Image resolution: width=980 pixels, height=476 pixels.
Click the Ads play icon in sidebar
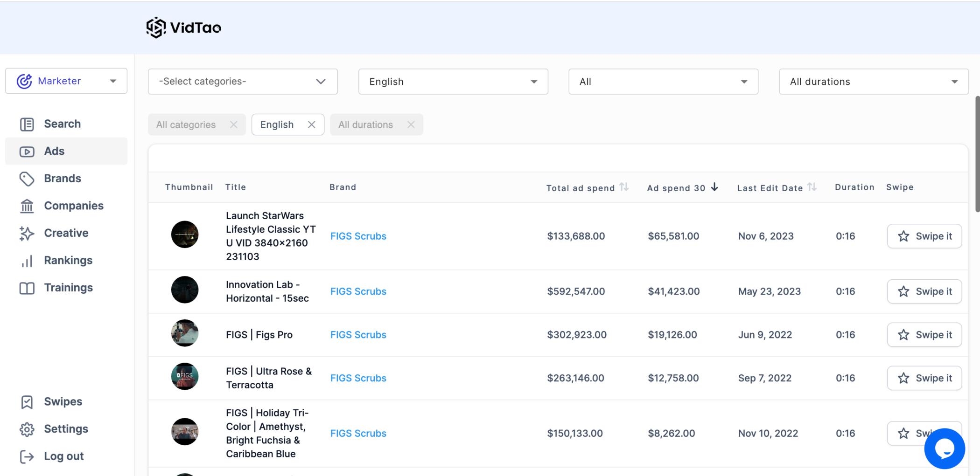[27, 152]
